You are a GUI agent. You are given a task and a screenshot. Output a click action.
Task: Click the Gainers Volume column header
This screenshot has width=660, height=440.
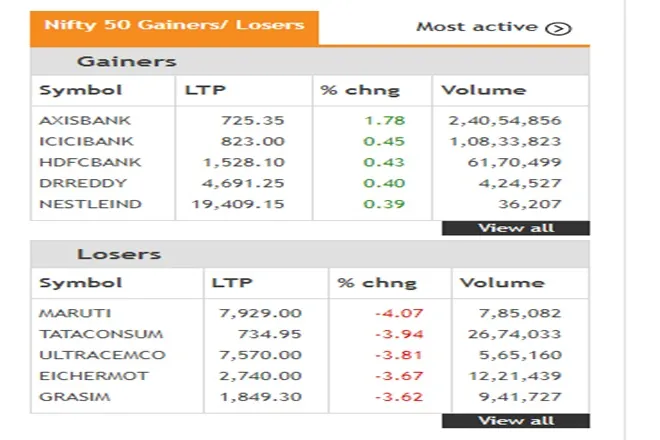[x=484, y=90]
